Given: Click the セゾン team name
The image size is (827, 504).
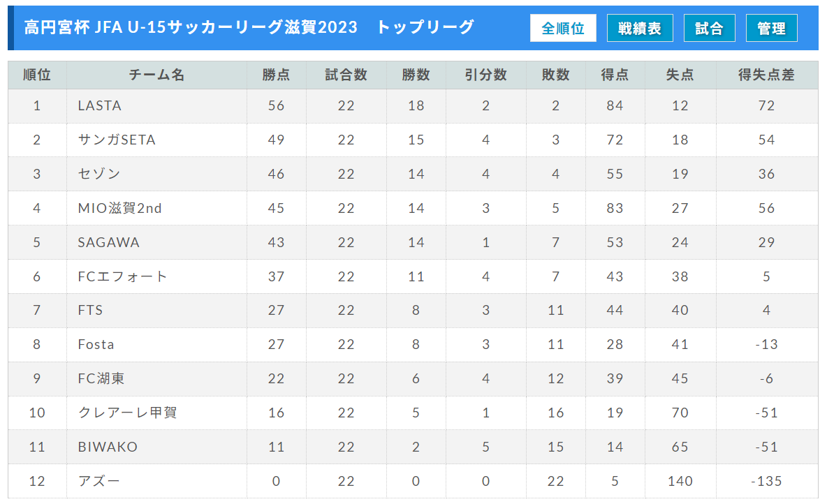Looking at the screenshot, I should [99, 174].
